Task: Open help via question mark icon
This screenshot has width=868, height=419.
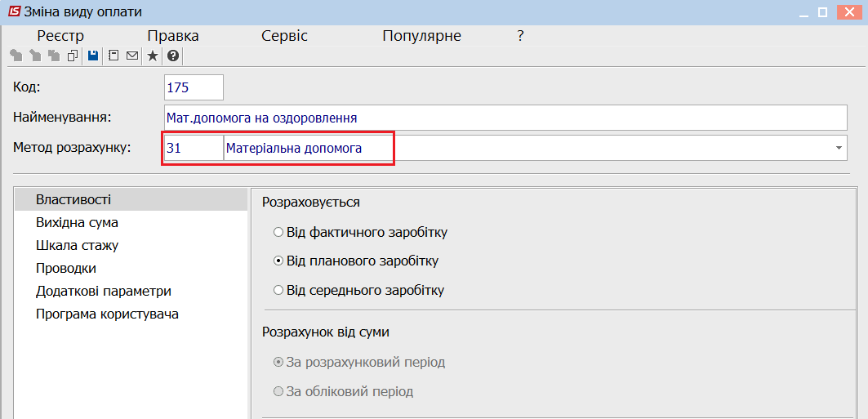Action: (173, 56)
